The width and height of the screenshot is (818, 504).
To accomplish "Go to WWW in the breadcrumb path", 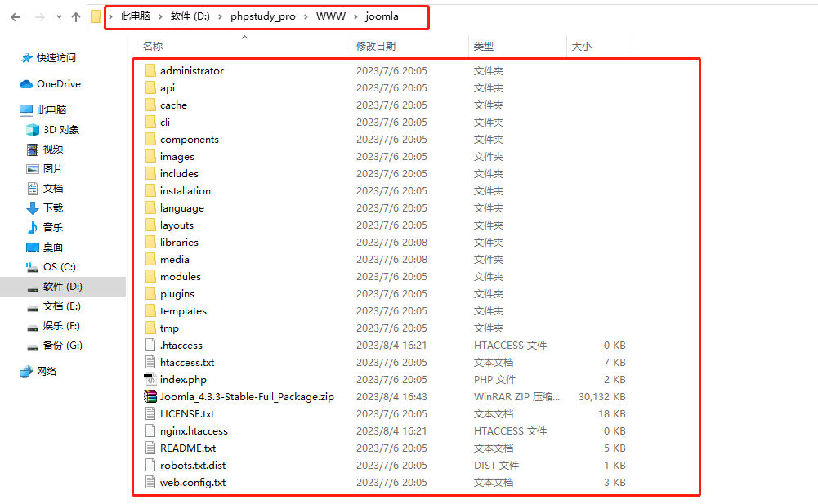I will pyautogui.click(x=330, y=16).
